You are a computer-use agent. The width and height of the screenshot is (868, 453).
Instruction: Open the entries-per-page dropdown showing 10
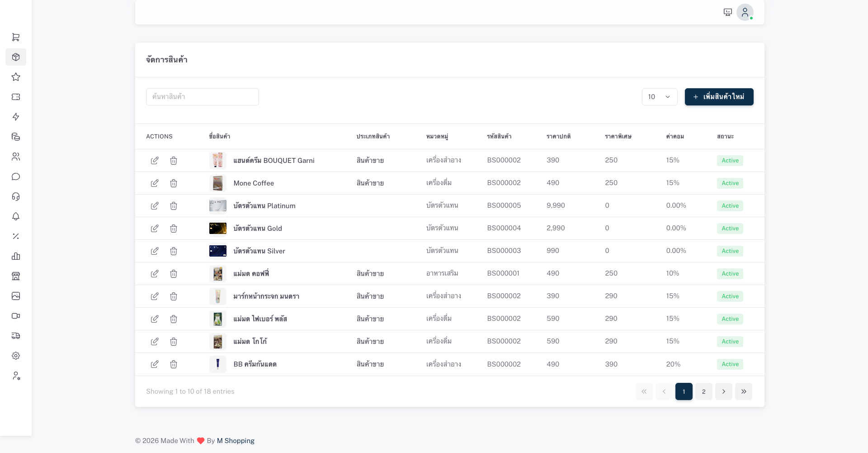[x=659, y=97]
